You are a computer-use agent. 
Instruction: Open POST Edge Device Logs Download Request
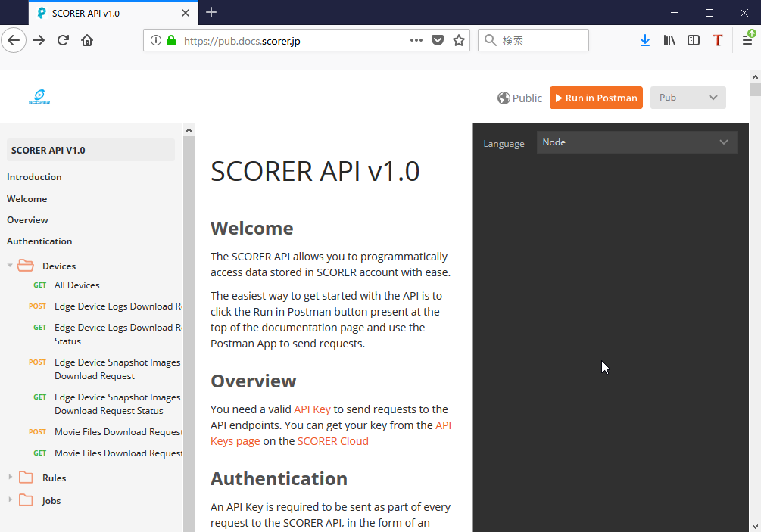pyautogui.click(x=118, y=306)
